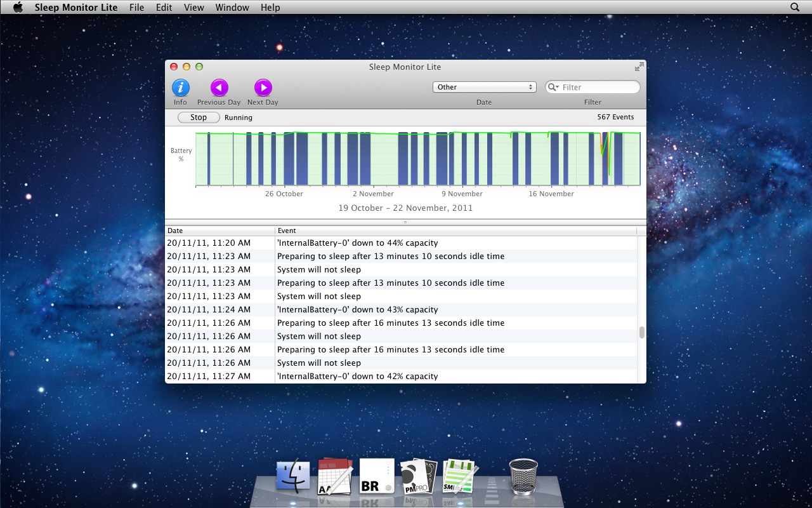Open the Window menu
The width and height of the screenshot is (812, 508).
tap(232, 7)
